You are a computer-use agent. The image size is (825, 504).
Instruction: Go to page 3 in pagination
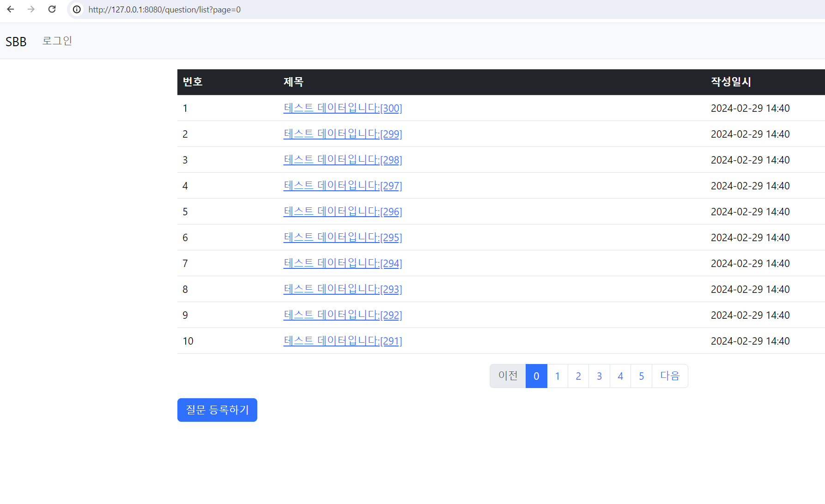600,376
